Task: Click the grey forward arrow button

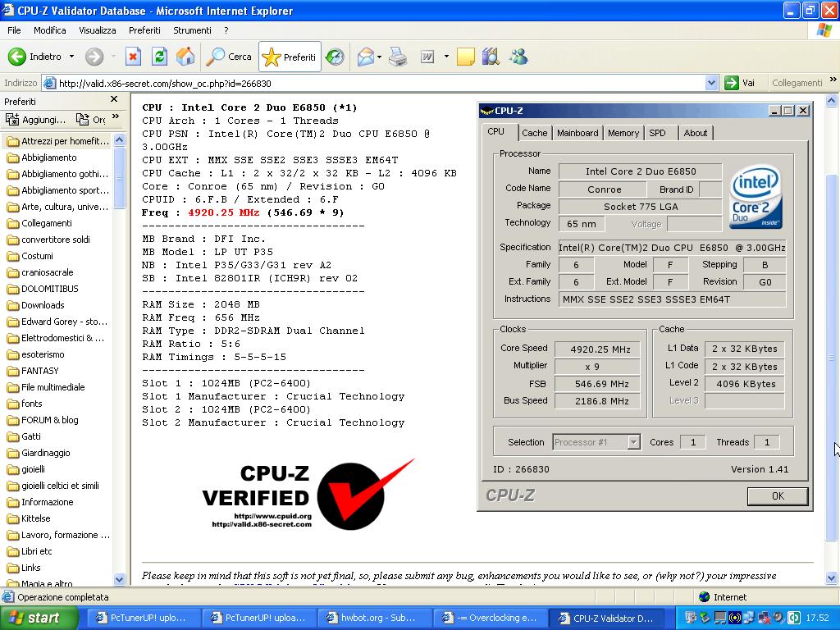Action: (x=94, y=57)
